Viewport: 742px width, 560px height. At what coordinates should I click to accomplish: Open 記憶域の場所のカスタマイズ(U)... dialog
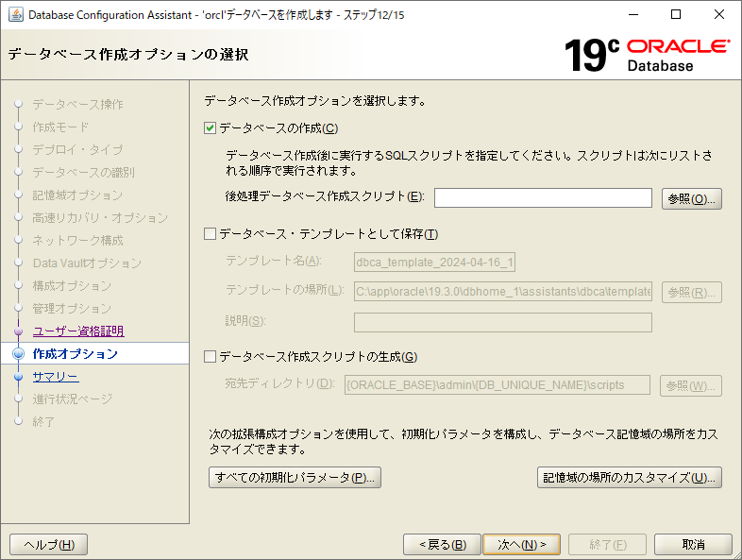[630, 477]
